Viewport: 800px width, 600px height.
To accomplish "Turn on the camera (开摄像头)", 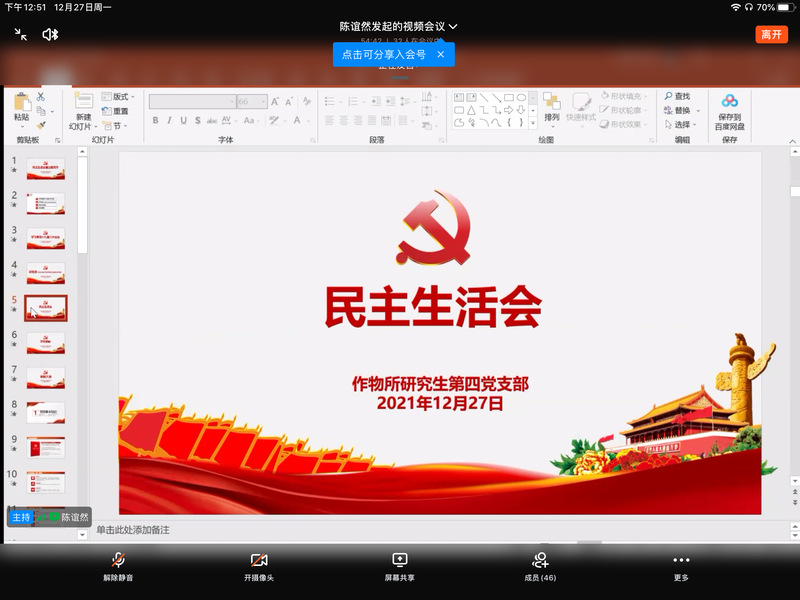I will point(259,566).
